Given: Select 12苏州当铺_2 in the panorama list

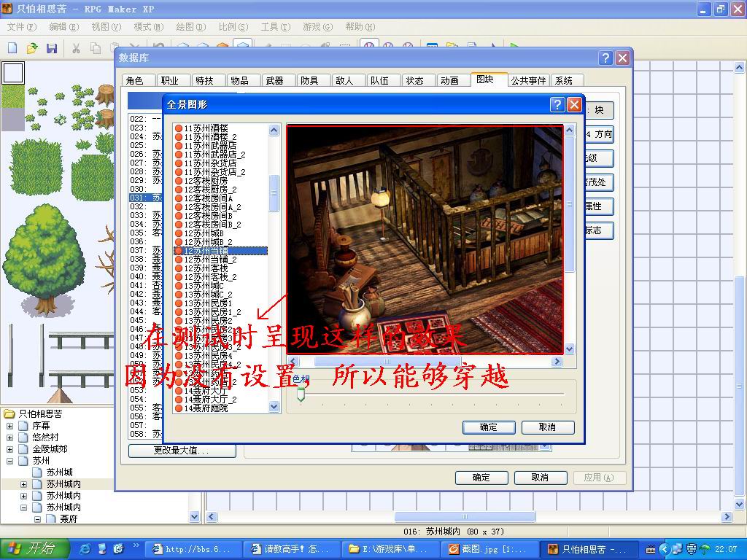Looking at the screenshot, I should pyautogui.click(x=210, y=260).
